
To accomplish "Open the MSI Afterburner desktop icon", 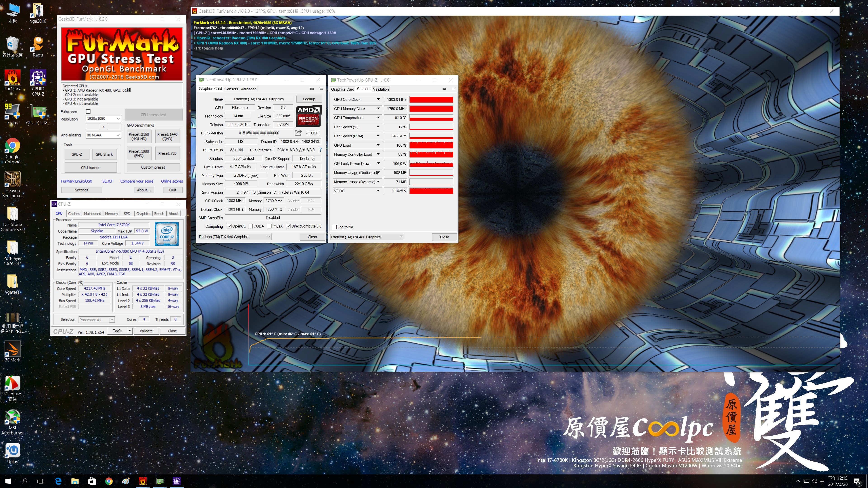I will tap(12, 422).
